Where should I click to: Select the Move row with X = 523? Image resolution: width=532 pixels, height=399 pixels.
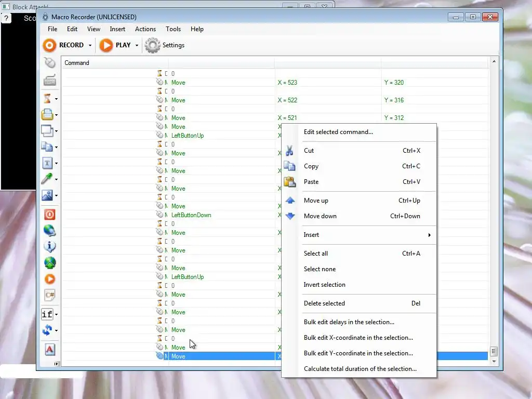(x=275, y=83)
